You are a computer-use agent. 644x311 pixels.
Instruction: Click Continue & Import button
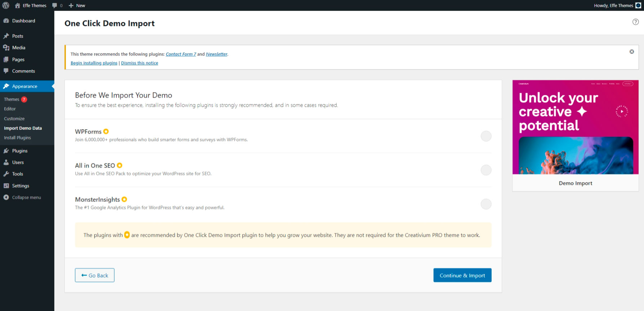pyautogui.click(x=462, y=275)
